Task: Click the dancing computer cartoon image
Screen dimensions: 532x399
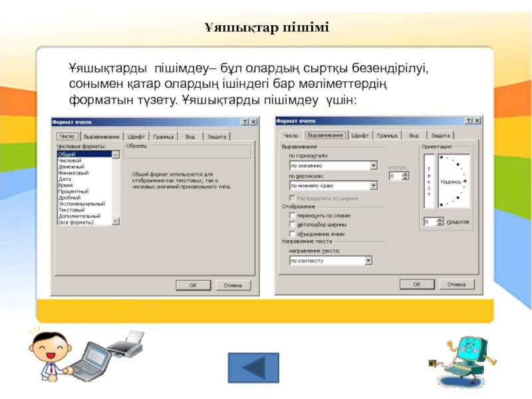Action: [464, 361]
